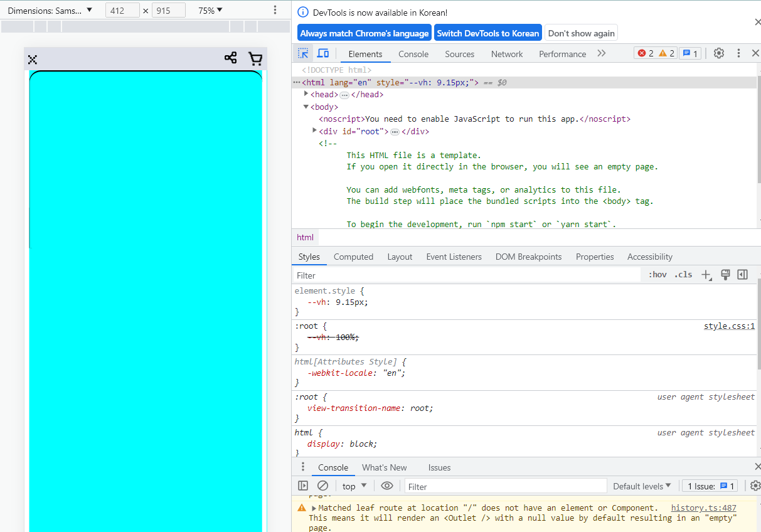Open Properties tab
Viewport: 761px width, 532px height.
595,257
